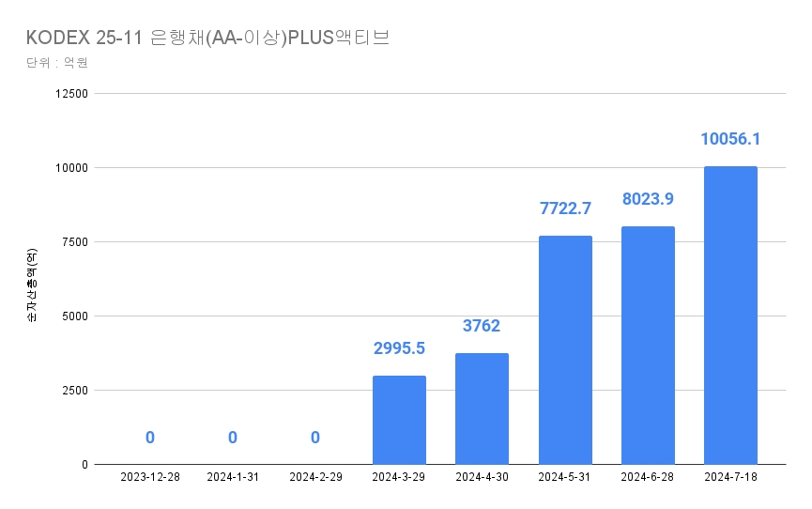The height and width of the screenshot is (509, 812).
Task: Click the y-axis value 2500
Action: point(75,391)
